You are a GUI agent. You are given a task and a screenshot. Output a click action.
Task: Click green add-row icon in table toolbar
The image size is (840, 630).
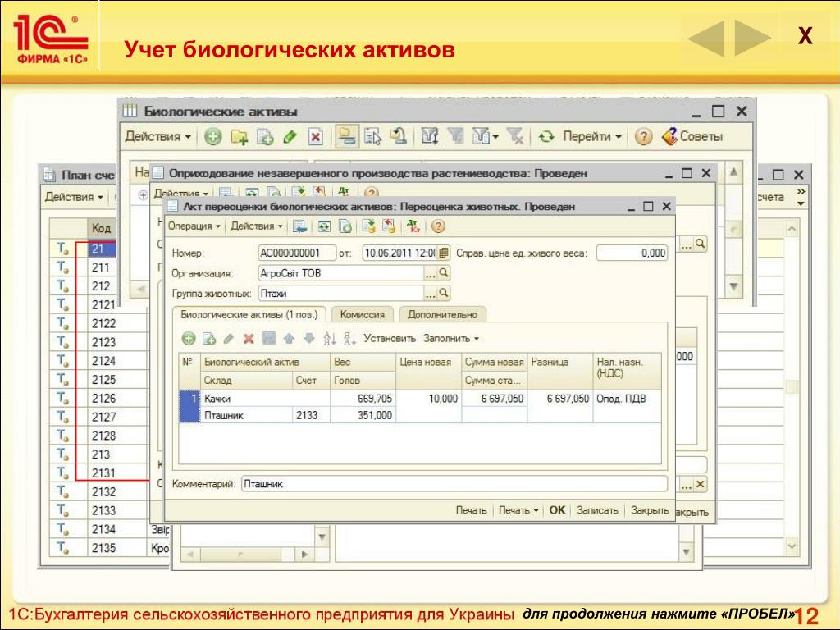(x=189, y=339)
